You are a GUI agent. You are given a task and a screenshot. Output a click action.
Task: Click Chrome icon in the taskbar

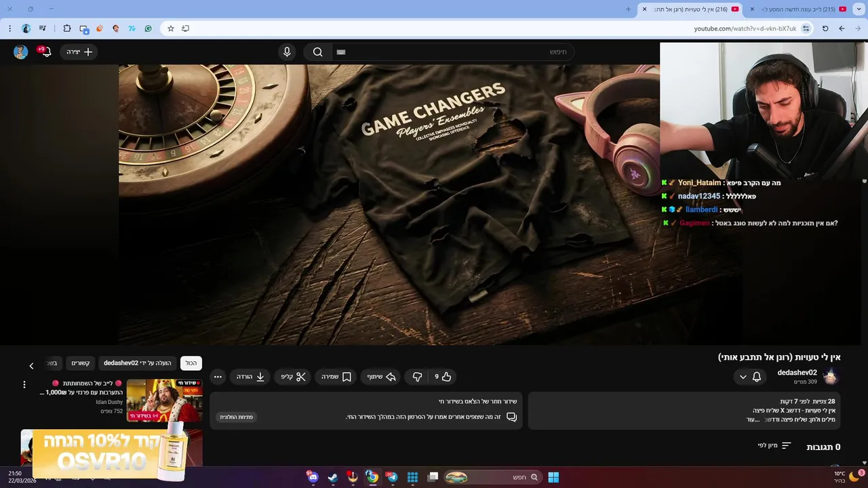372,477
